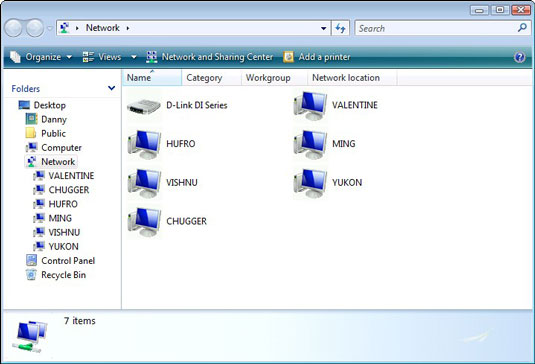
Task: Click the Public folder icon in tree
Action: tap(31, 133)
